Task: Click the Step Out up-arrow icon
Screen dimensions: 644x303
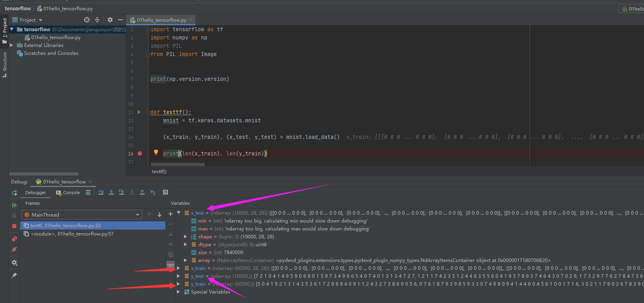Action: 142,192
